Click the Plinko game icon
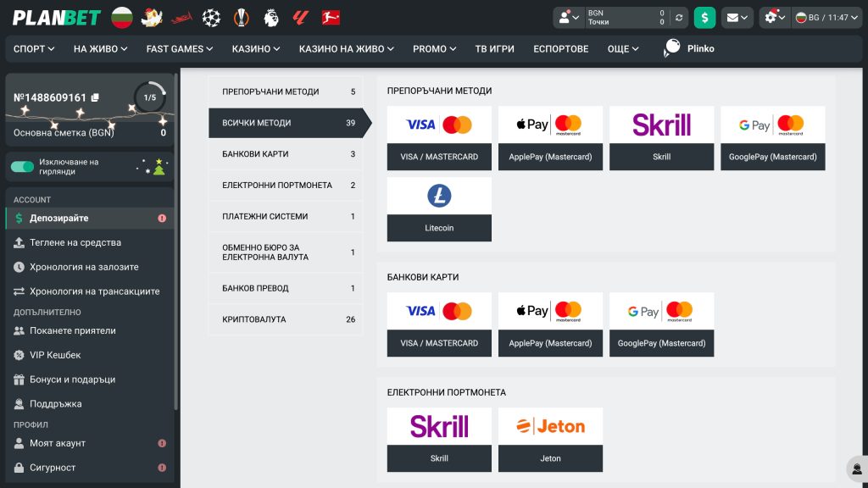The image size is (868, 488). point(672,48)
